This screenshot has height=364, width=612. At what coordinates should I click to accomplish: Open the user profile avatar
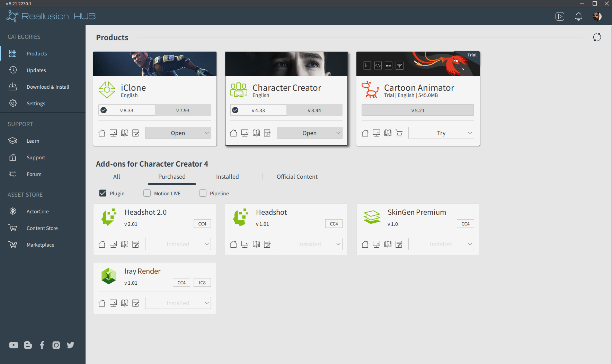[597, 16]
